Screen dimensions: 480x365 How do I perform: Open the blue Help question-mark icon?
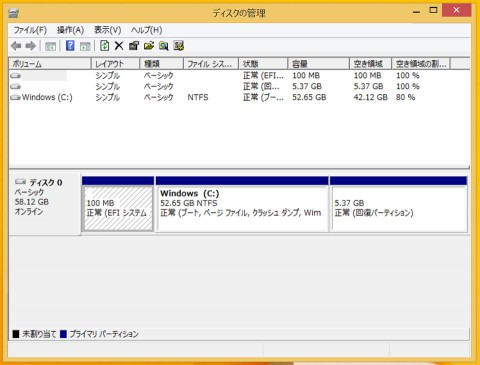(70, 46)
